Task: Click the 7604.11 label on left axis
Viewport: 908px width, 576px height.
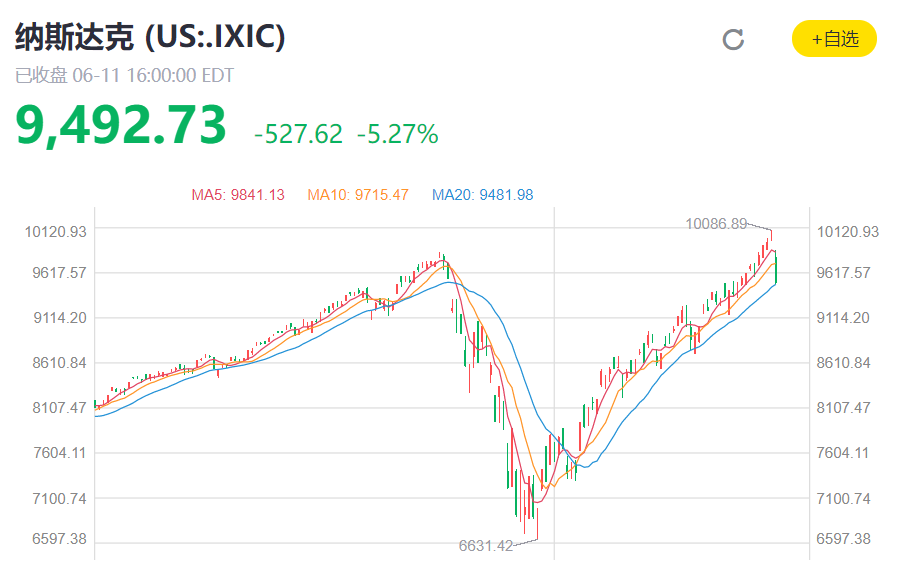Action: click(56, 453)
